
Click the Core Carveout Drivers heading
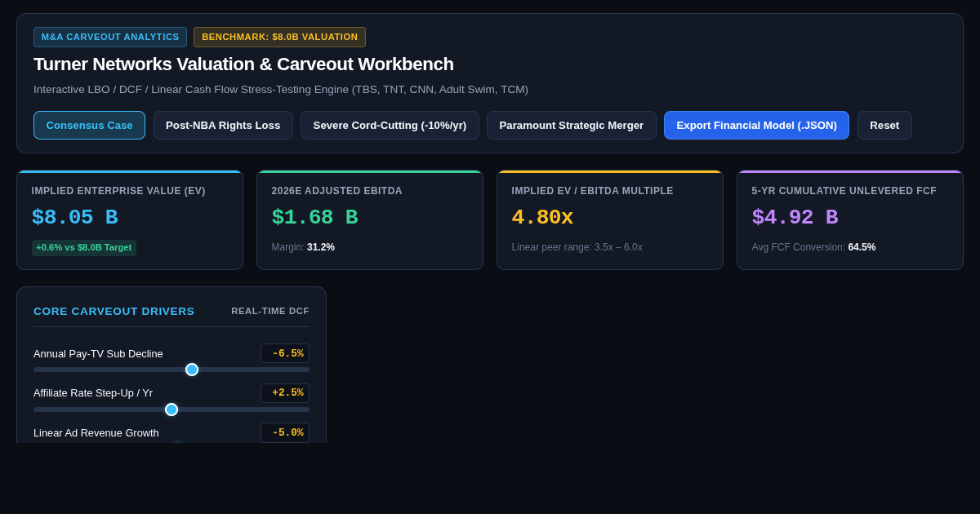pyautogui.click(x=114, y=311)
